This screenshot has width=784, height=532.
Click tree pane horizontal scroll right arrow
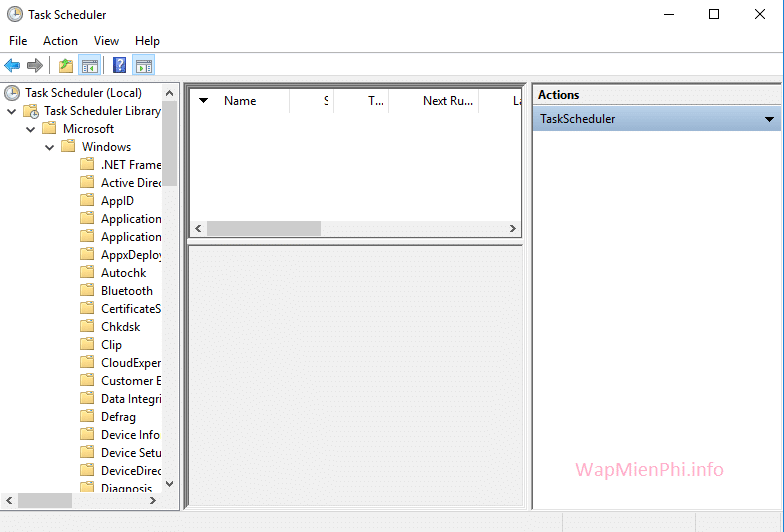153,500
